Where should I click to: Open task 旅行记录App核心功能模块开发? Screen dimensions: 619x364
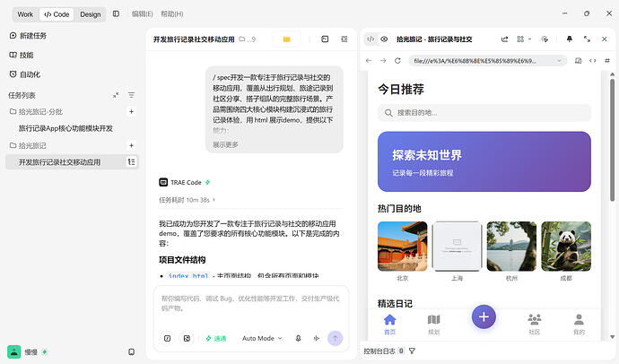click(65, 128)
